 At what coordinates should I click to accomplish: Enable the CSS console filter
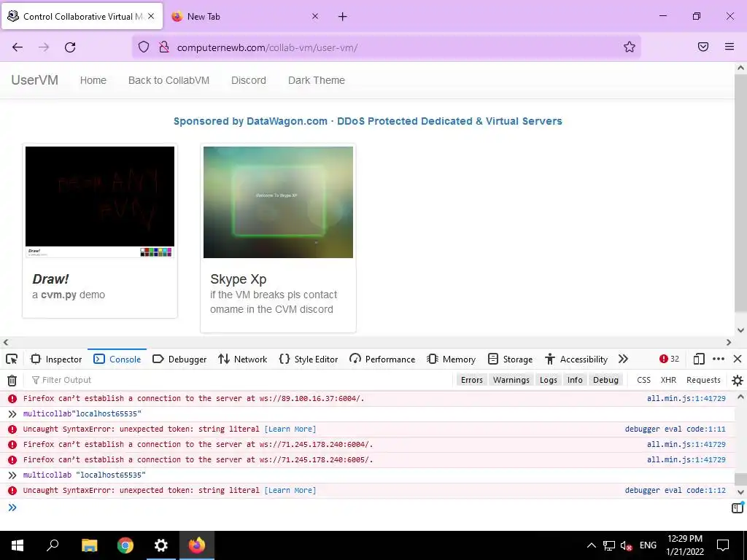pos(643,380)
